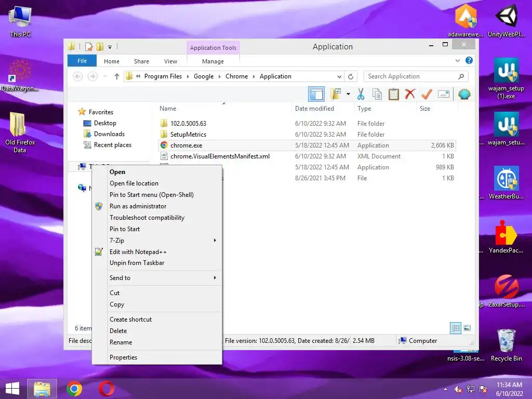Screen dimensions: 532x399
Task: Switch to large icons view icon
Action: [467, 328]
